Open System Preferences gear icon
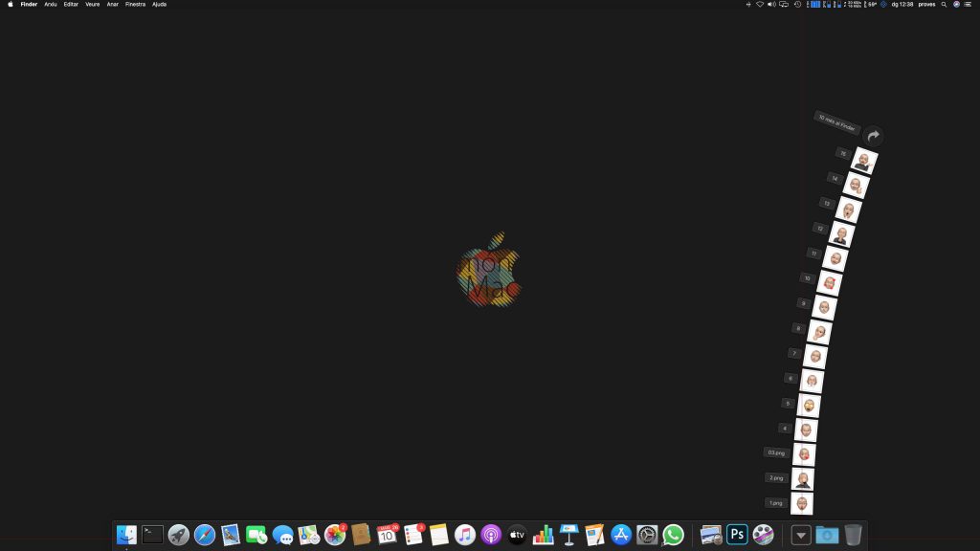The width and height of the screenshot is (980, 551). [x=647, y=535]
